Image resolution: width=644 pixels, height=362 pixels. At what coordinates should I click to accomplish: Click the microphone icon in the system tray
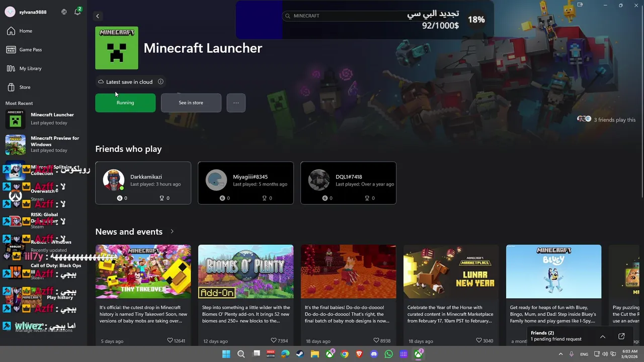pos(572,354)
